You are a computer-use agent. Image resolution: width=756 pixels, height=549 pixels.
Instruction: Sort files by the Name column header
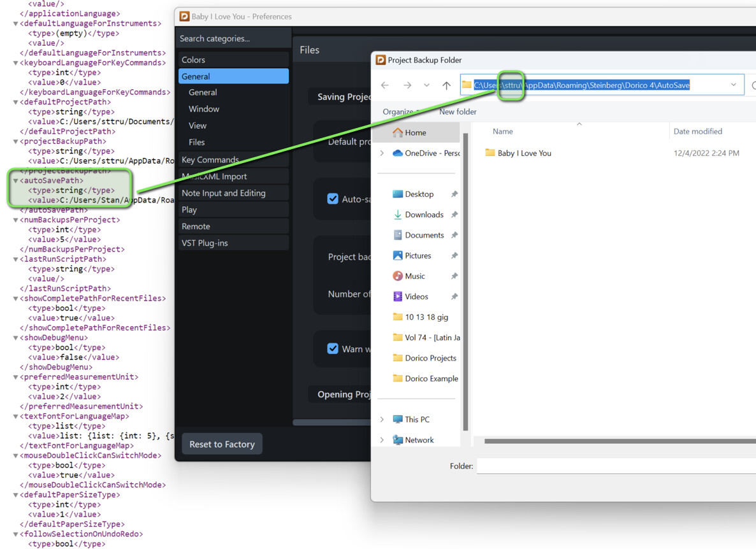pos(503,131)
